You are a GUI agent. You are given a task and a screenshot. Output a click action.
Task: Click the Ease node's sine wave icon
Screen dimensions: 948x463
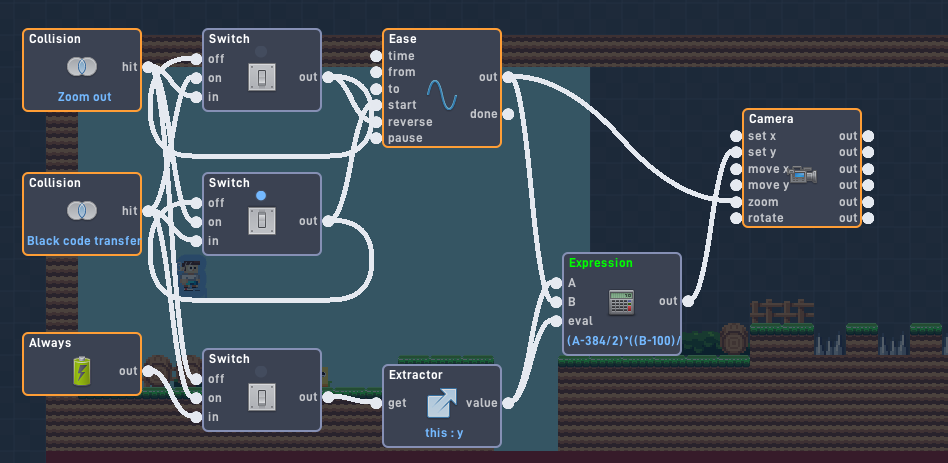pos(442,94)
